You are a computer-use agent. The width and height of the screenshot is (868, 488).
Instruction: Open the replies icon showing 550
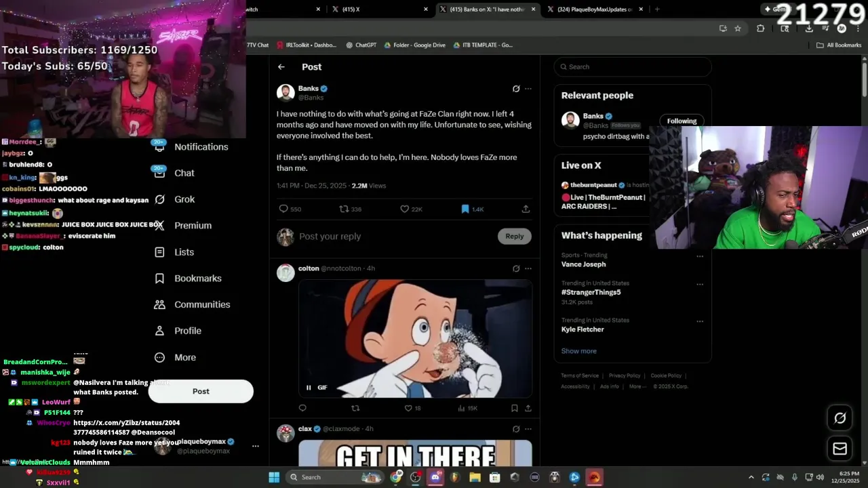(290, 209)
